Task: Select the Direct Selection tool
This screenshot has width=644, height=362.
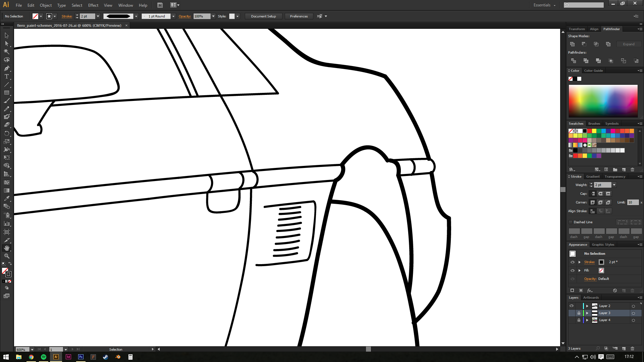Action: (7, 44)
